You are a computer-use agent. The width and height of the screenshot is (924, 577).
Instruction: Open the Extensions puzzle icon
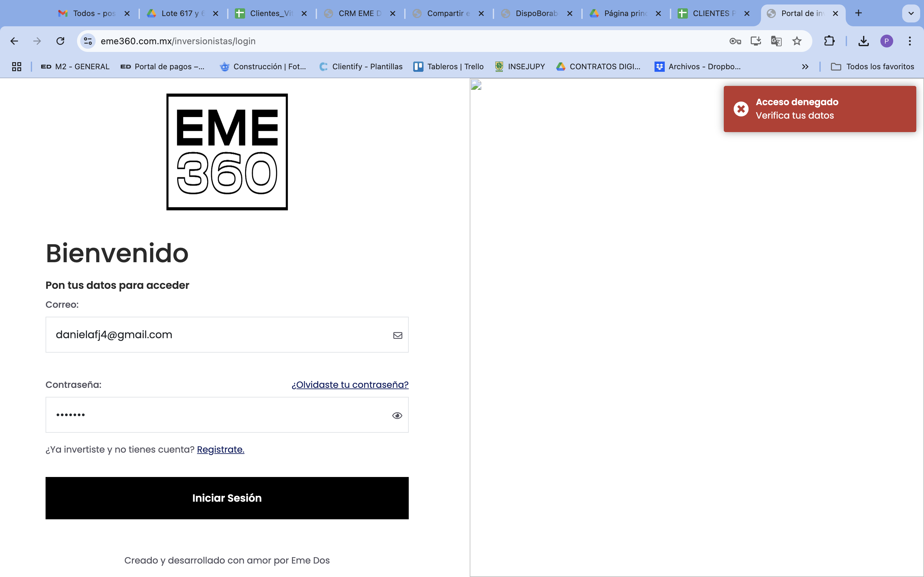(x=829, y=41)
